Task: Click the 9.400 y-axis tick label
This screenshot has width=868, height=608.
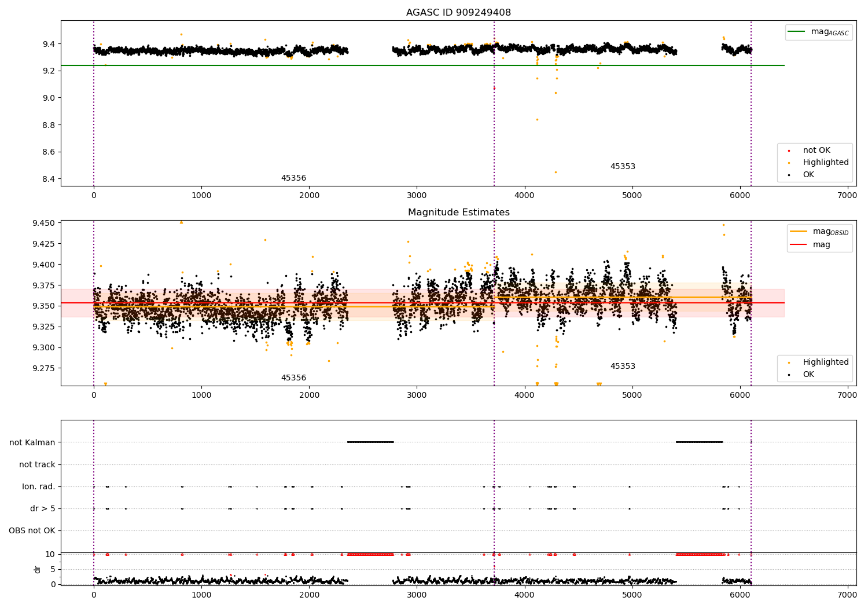Action: pyautogui.click(x=44, y=265)
